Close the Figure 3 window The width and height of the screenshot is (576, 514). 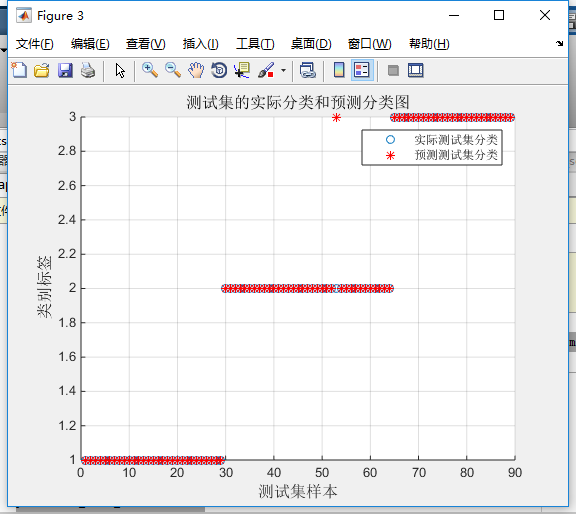(545, 15)
